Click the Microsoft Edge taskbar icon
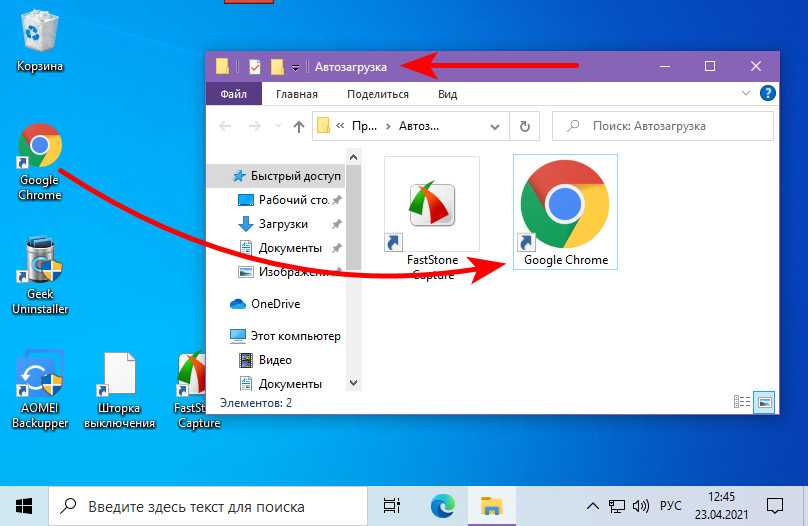This screenshot has width=808, height=526. pyautogui.click(x=441, y=505)
